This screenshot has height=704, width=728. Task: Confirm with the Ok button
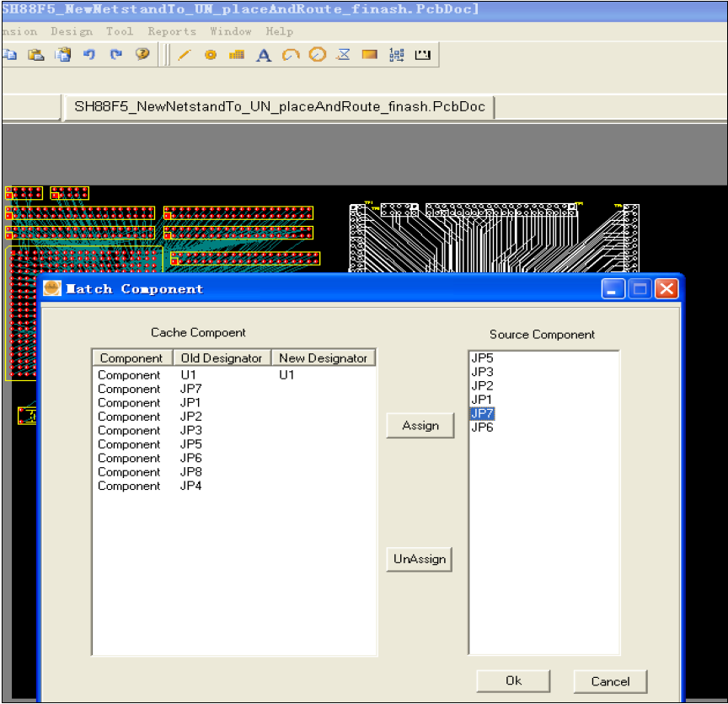[x=513, y=680]
